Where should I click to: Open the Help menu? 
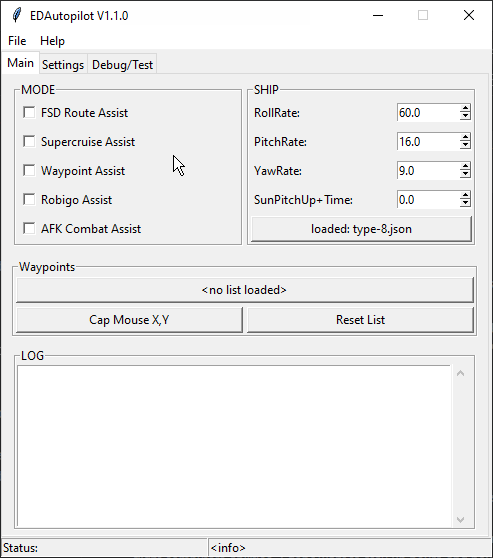pos(52,41)
